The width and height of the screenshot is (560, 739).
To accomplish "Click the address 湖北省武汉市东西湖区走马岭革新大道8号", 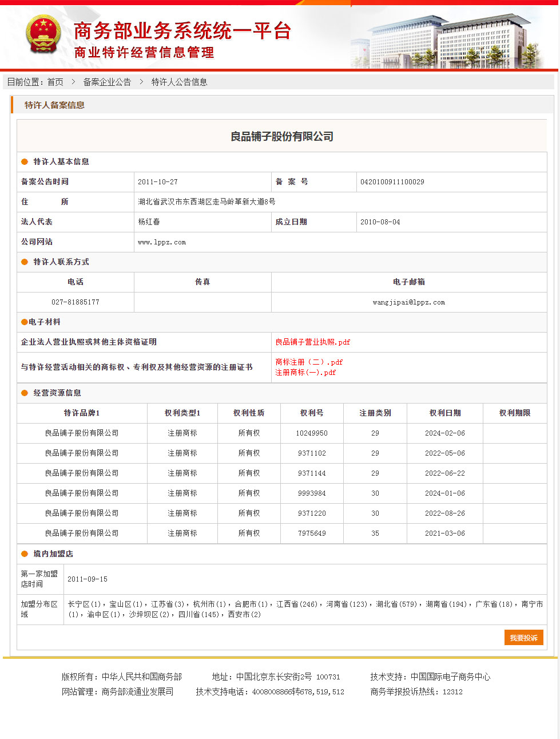I will point(206,202).
